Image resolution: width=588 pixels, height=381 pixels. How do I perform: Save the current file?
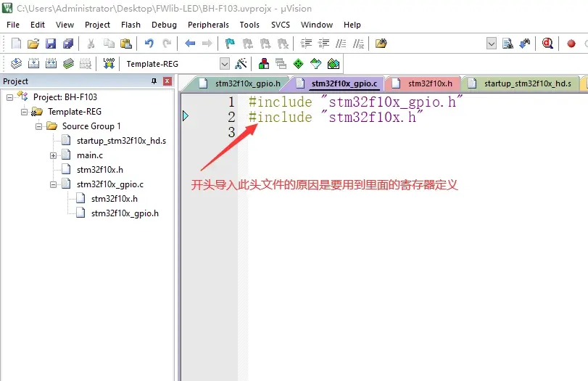click(51, 44)
